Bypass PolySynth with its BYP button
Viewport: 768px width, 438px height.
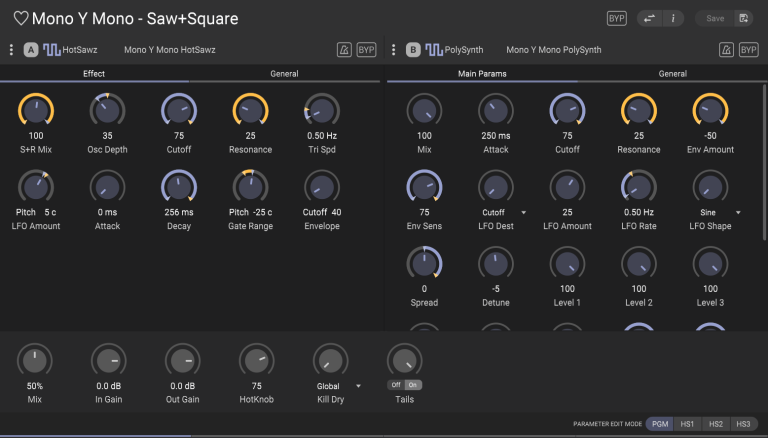click(x=748, y=49)
